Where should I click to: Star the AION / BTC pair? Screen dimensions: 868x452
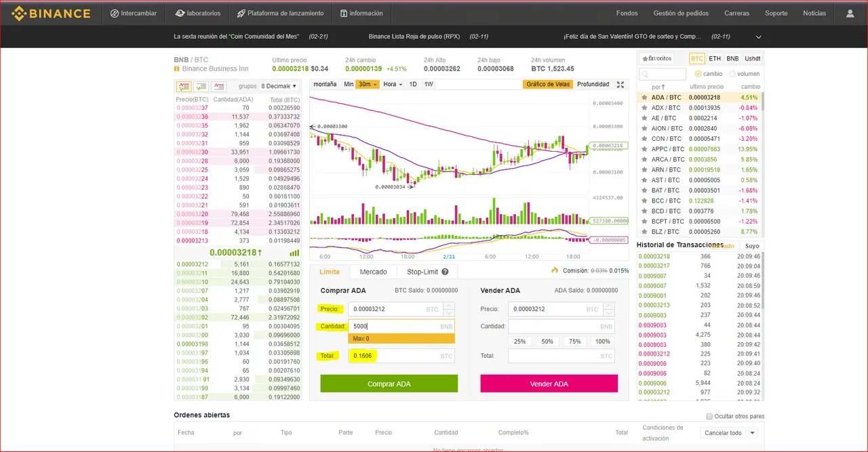pyautogui.click(x=645, y=128)
